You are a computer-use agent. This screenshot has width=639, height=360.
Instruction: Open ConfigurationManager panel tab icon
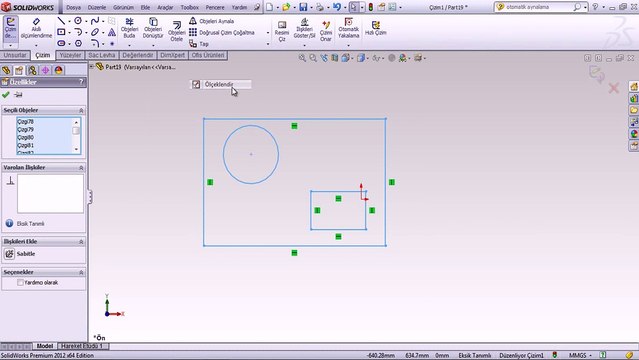pyautogui.click(x=32, y=70)
